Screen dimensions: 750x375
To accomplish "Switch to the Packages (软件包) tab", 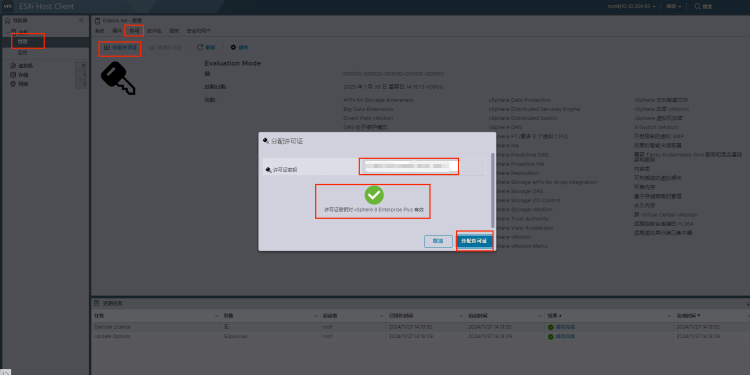I will coord(154,31).
